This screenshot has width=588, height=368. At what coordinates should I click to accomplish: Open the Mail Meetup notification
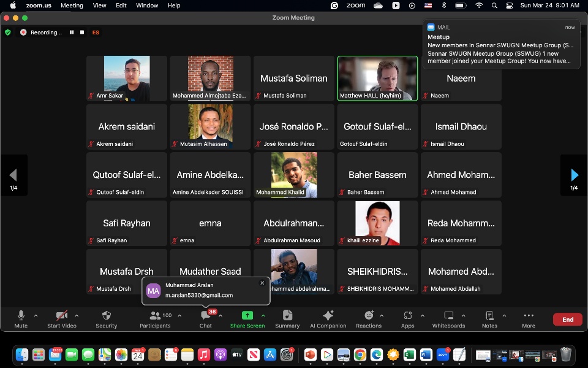pyautogui.click(x=502, y=44)
